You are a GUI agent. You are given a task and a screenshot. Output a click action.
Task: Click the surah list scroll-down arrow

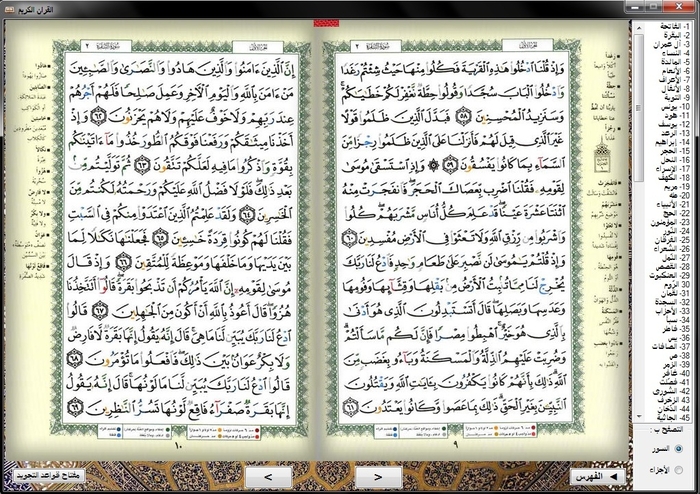tap(639, 417)
